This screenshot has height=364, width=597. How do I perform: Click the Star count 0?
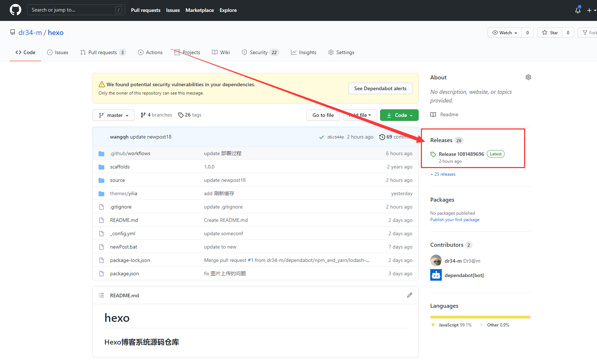click(568, 32)
